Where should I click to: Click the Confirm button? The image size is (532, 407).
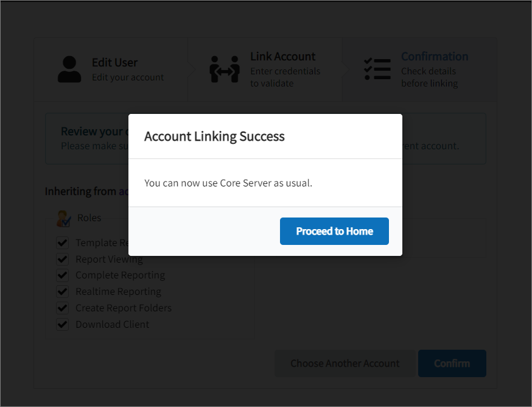[x=452, y=363]
